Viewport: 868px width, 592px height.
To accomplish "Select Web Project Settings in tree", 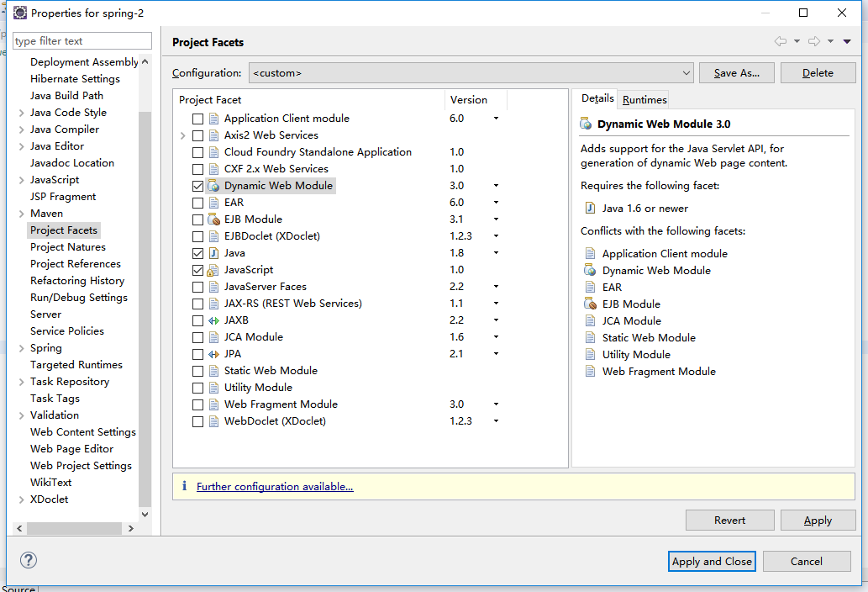I will [x=81, y=466].
